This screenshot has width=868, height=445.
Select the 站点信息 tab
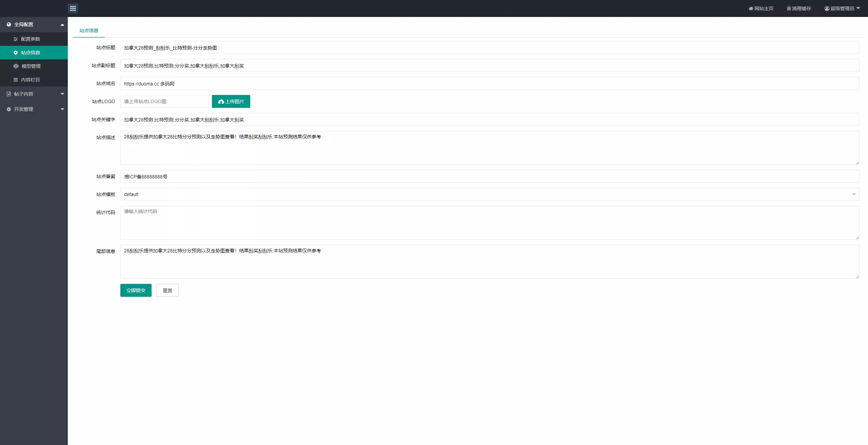tap(89, 31)
